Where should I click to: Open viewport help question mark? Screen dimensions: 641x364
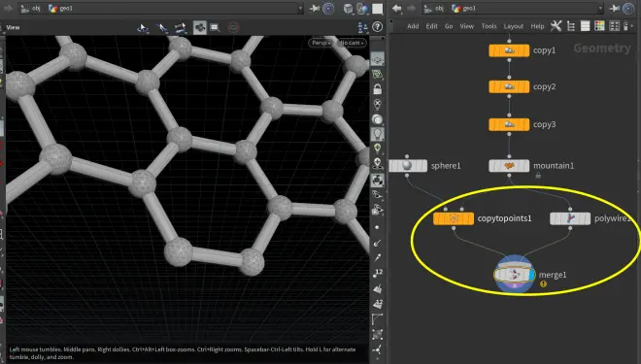[x=378, y=27]
